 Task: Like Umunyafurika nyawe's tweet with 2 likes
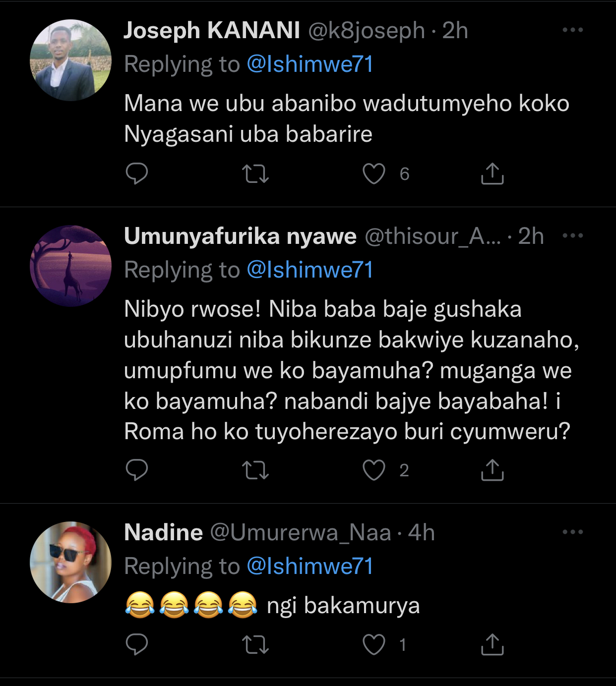pyautogui.click(x=374, y=470)
